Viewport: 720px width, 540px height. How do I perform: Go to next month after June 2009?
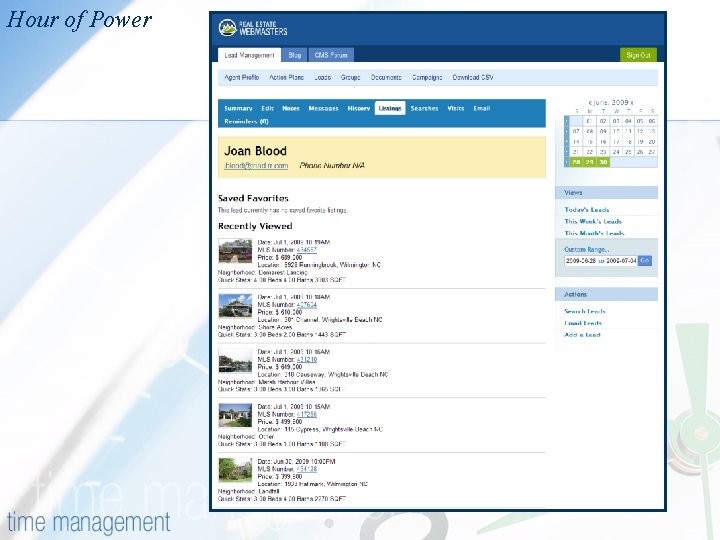(632, 103)
